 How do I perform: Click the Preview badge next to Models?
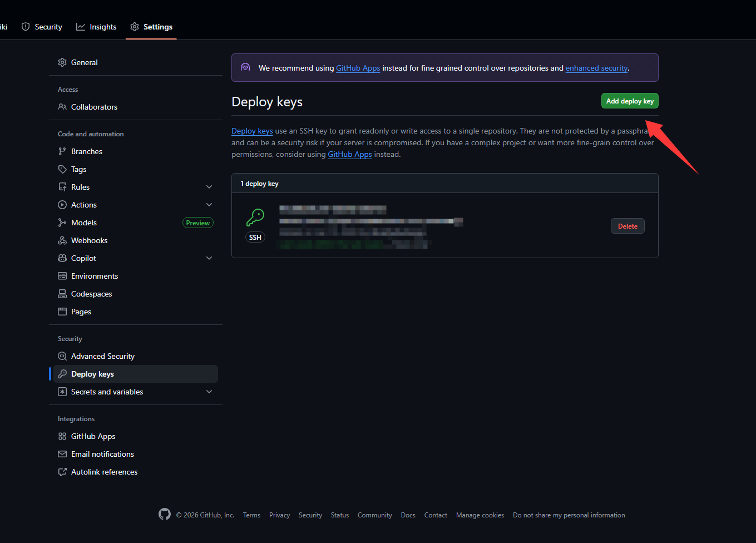click(x=197, y=222)
